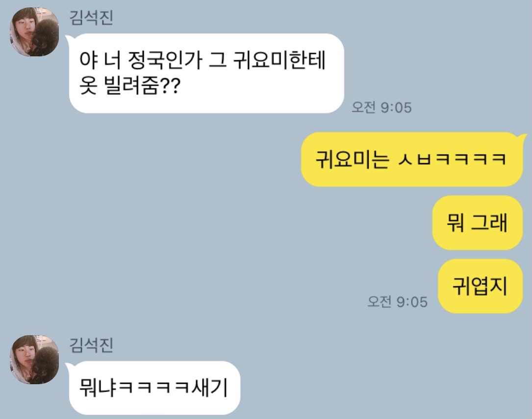Click the word '정국인가' in the first message
Image resolution: width=532 pixels, height=419 pixels.
tap(165, 60)
